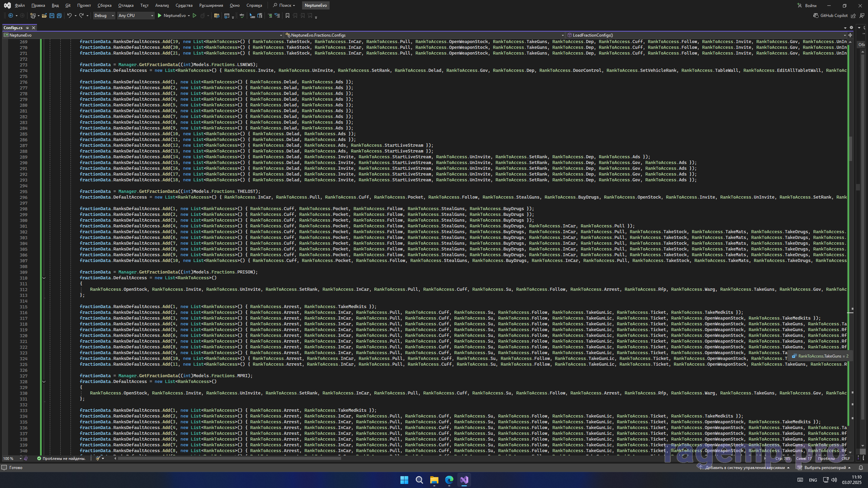Click the Войти sign-in button
The width and height of the screenshot is (868, 488).
[808, 5]
